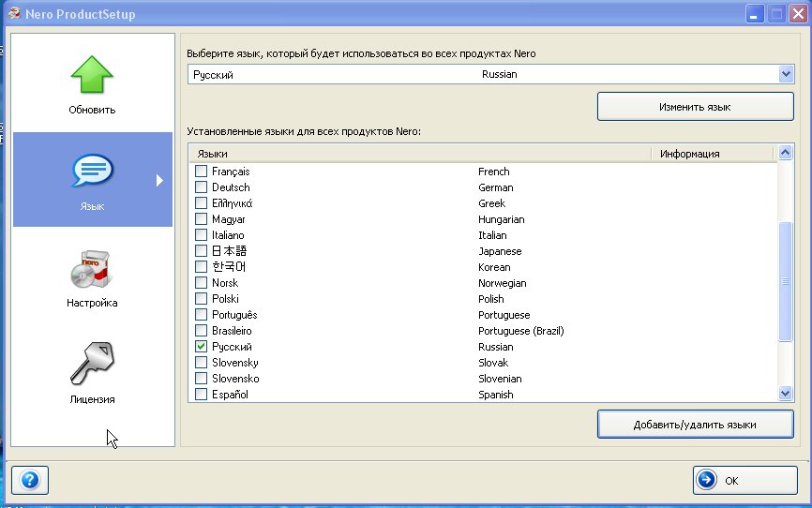Image resolution: width=812 pixels, height=508 pixels.
Task: Open the language dropdown arrow
Action: pyautogui.click(x=786, y=74)
